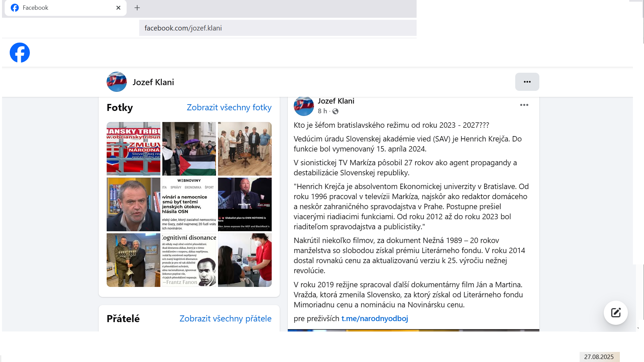Open the Palestinian flag protest photo
This screenshot has width=644, height=362.
(189, 149)
